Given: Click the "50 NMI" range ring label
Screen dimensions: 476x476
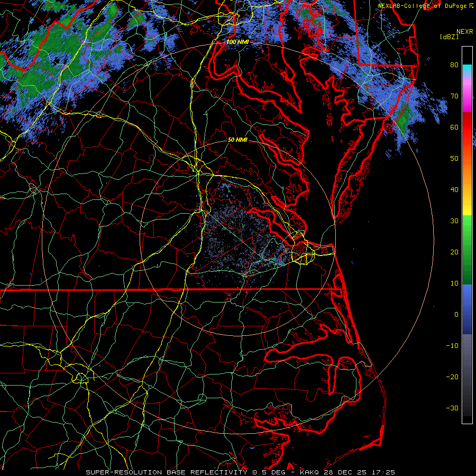Looking at the screenshot, I should (x=237, y=140).
